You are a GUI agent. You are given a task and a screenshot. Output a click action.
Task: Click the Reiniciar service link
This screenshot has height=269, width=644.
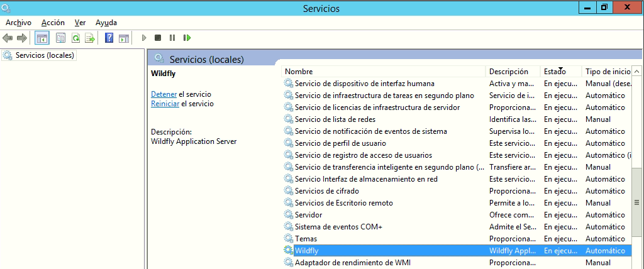pos(165,104)
